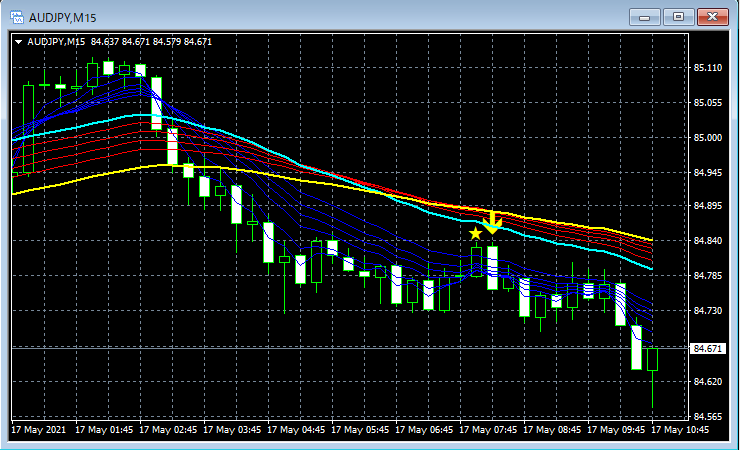This screenshot has height=450, width=741.
Task: Expand the triangle menu before AUDJPY,M15 label
Action: click(19, 42)
